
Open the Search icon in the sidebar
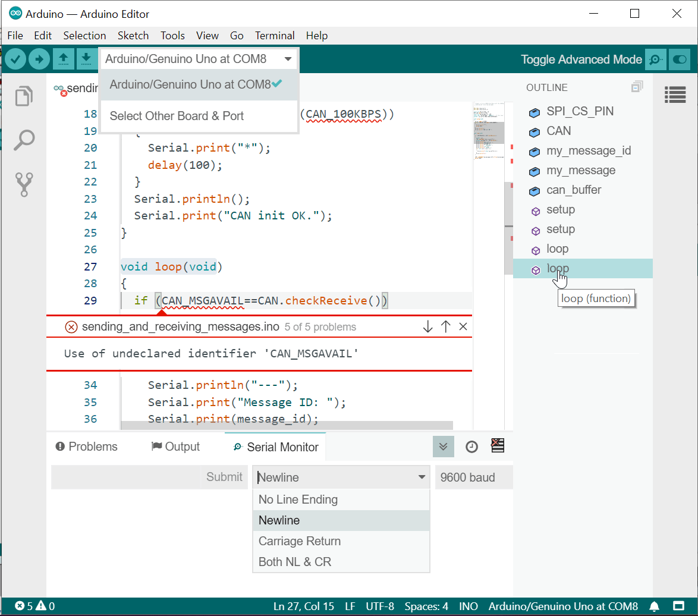click(24, 140)
